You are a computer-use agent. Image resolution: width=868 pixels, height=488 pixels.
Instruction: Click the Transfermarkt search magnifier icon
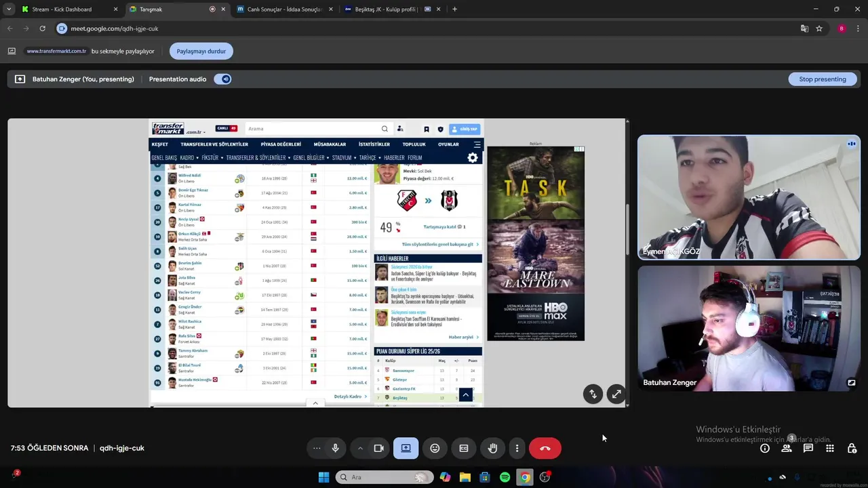pos(384,129)
